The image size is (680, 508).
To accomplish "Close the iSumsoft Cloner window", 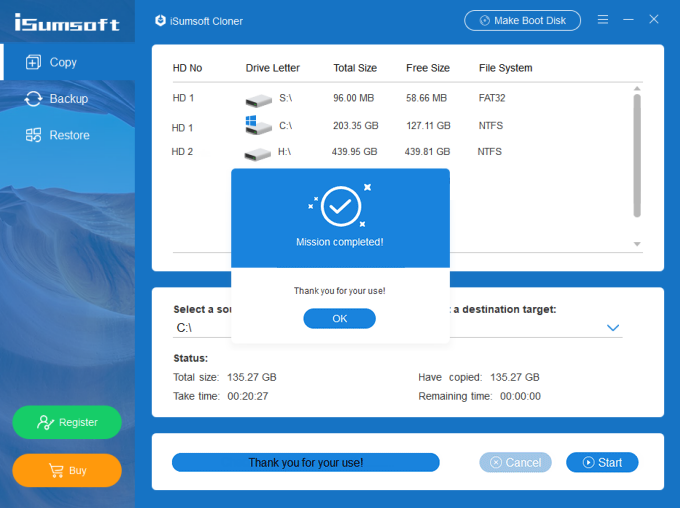I will coord(654,19).
